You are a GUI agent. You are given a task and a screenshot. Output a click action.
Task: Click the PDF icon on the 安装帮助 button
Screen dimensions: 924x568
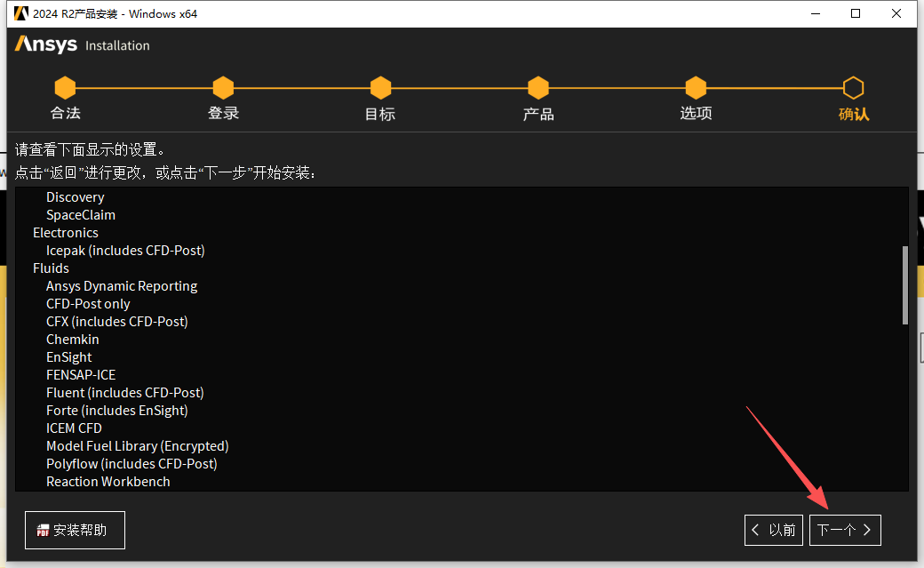coord(43,529)
